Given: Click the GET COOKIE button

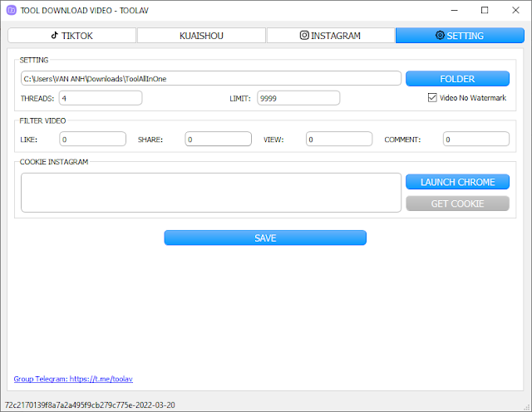Looking at the screenshot, I should click(x=457, y=204).
